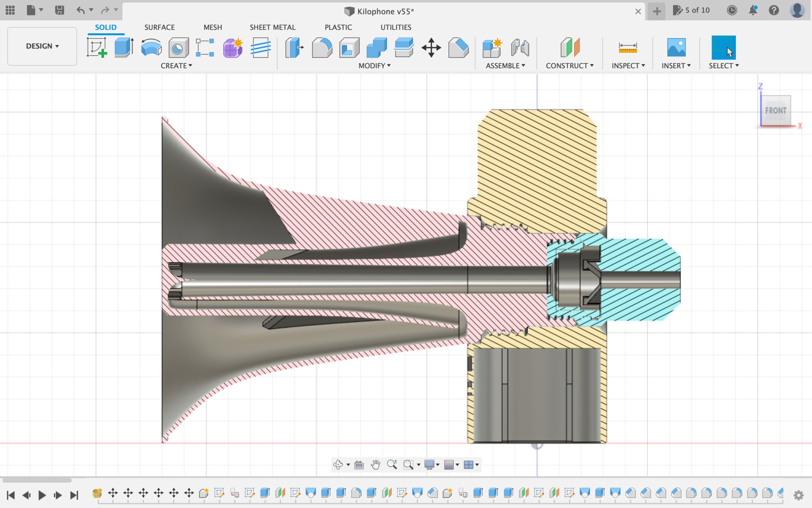
Task: Select the Revolve tool icon
Action: coord(151,48)
